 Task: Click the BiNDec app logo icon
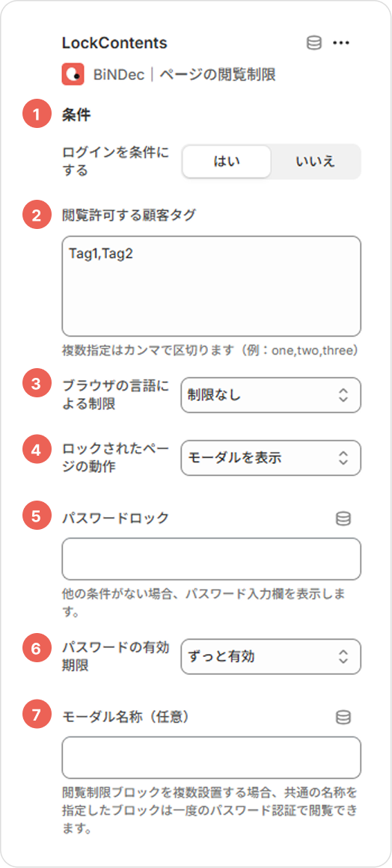point(73,74)
